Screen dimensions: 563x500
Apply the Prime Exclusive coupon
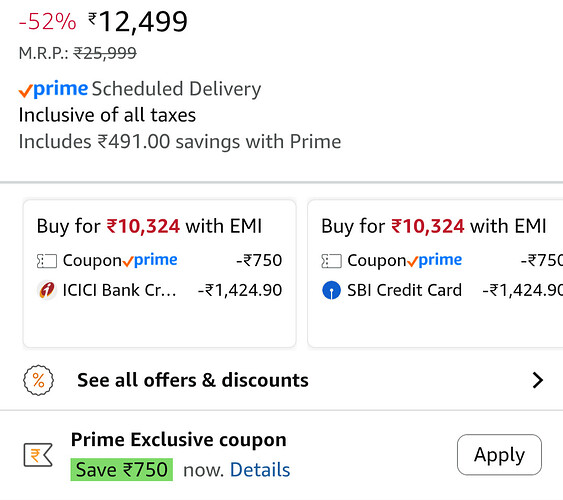click(499, 455)
